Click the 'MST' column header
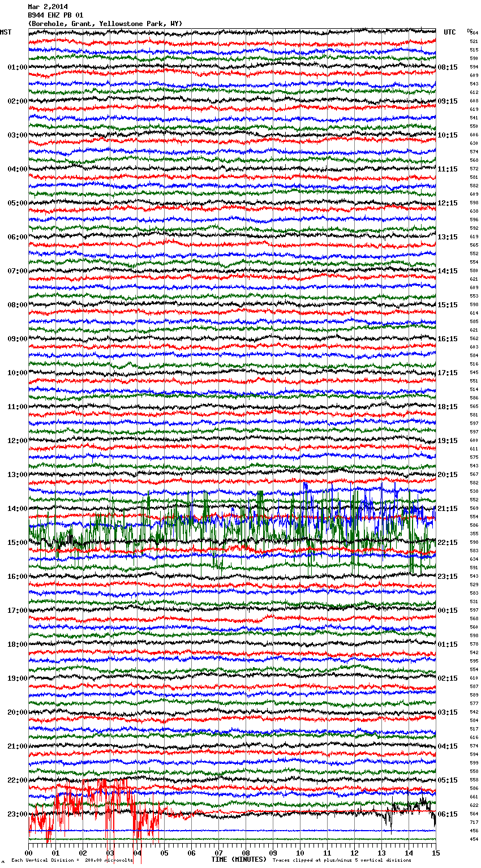This screenshot has height=868, width=481. (x=6, y=32)
